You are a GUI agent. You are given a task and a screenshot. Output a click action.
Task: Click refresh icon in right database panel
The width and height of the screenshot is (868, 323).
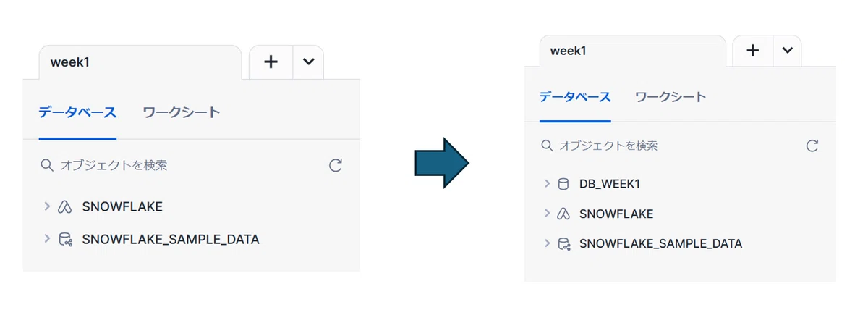[x=812, y=146]
